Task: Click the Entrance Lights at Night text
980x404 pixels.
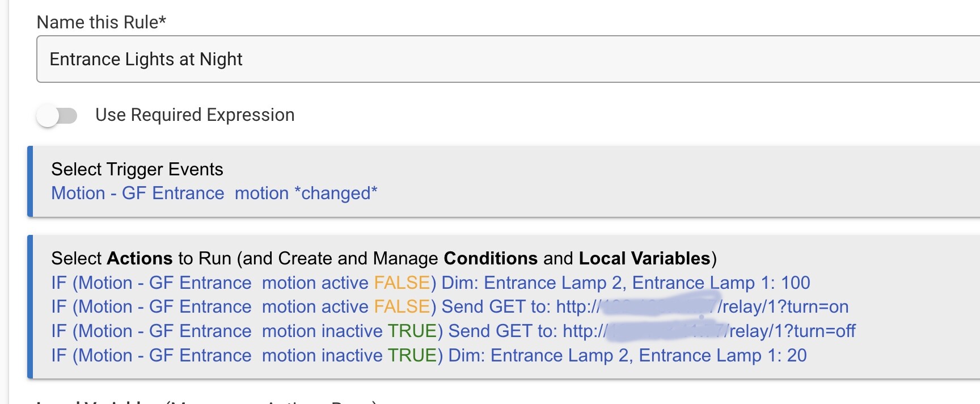Action: [x=146, y=59]
